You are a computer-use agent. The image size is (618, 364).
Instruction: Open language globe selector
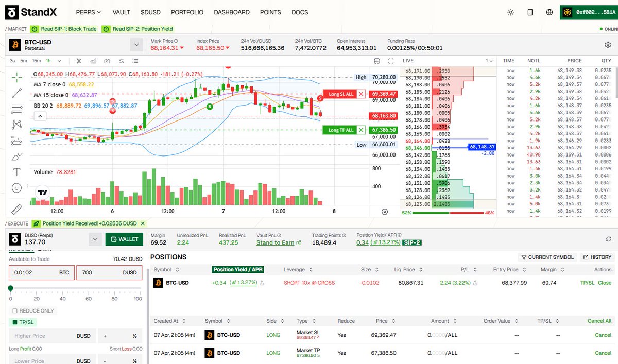pos(550,12)
